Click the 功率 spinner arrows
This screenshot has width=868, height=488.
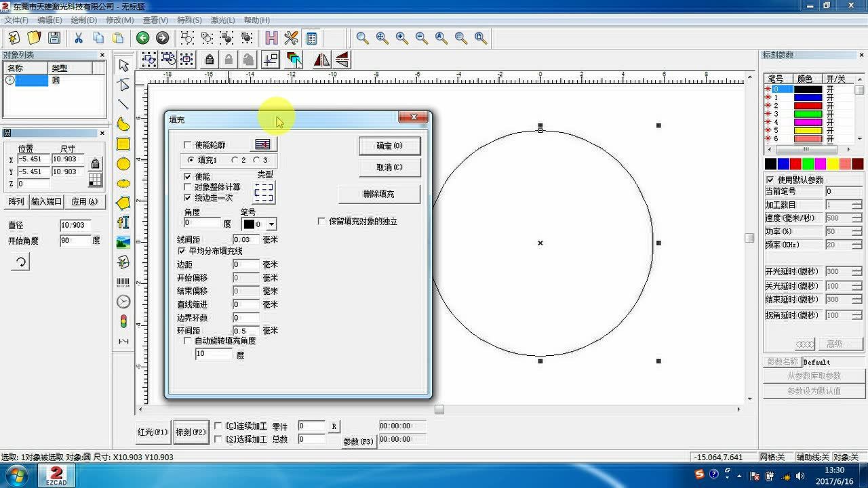tap(857, 231)
